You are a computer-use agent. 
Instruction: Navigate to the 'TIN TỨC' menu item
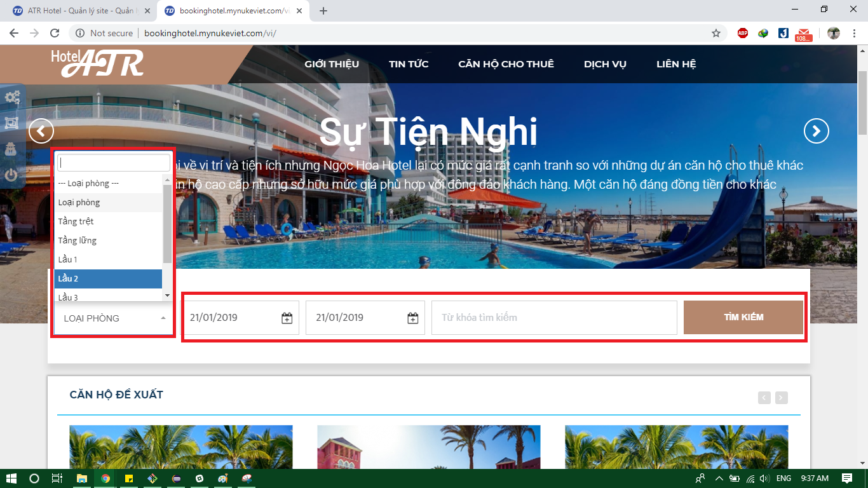pos(409,64)
